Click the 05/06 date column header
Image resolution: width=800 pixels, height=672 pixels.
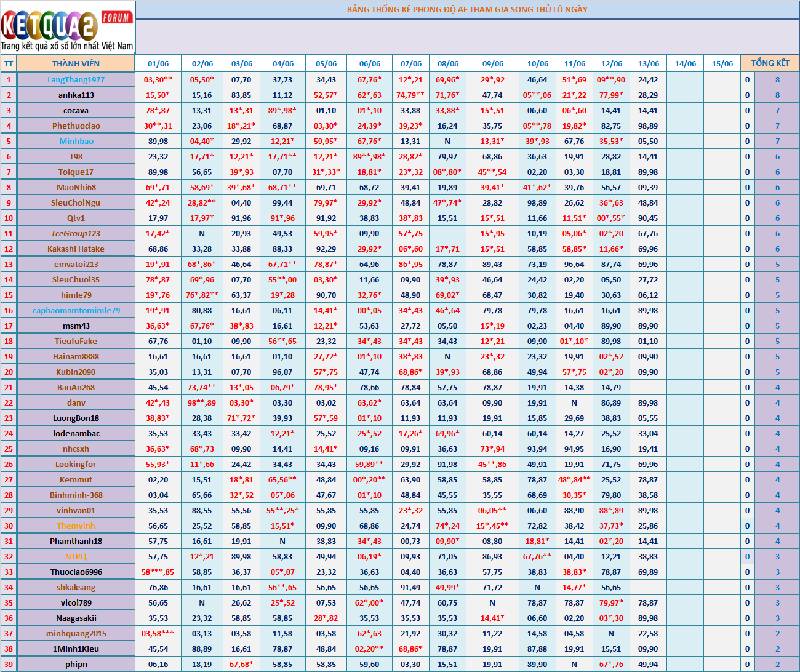(x=326, y=63)
